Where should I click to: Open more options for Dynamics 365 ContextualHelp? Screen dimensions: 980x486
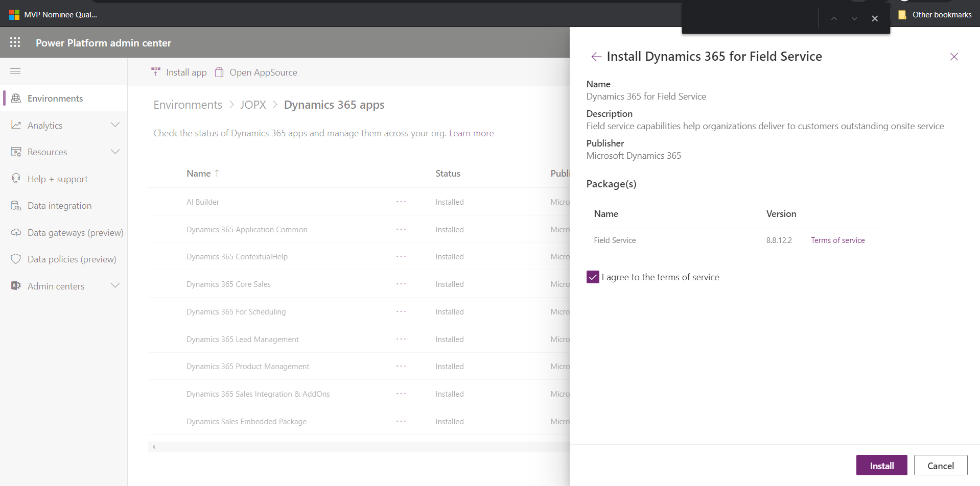401,256
